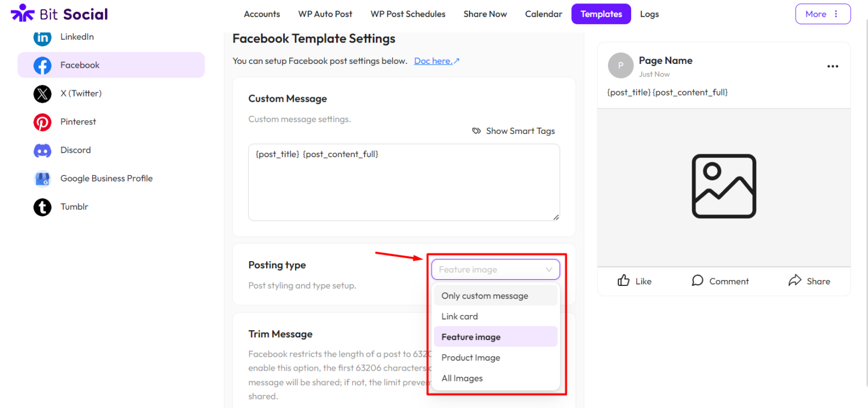Screen dimensions: 868x408
Task: Choose Link card option
Action: pyautogui.click(x=496, y=316)
